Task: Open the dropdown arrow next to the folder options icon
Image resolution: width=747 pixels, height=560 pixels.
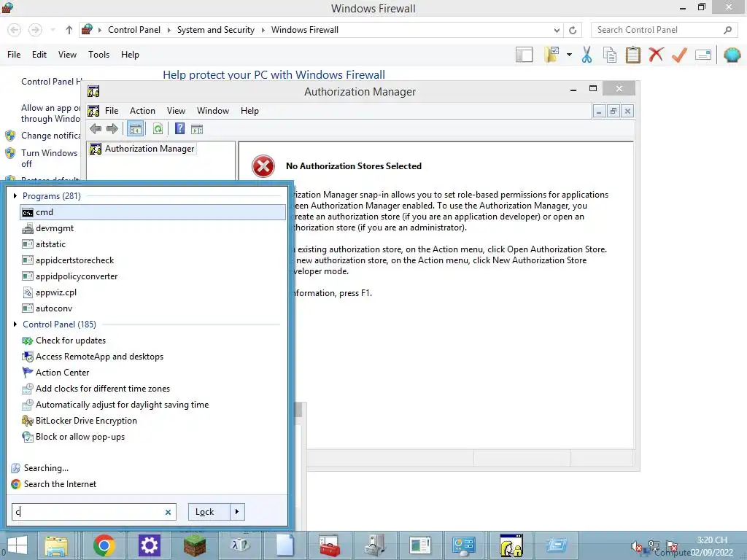Action: (569, 55)
